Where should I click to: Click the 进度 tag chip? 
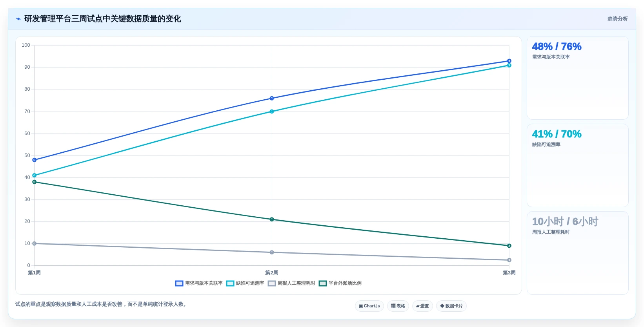pos(422,306)
